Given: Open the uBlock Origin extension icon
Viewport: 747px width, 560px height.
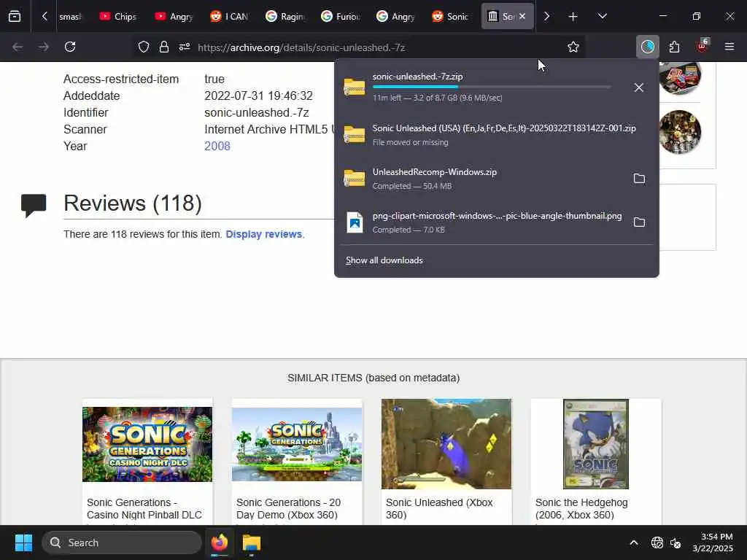Looking at the screenshot, I should 702,46.
